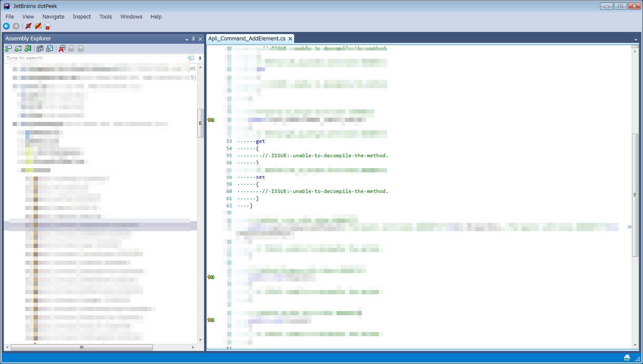Click the magnifier search options icon
The width and height of the screenshot is (643, 364).
(191, 58)
